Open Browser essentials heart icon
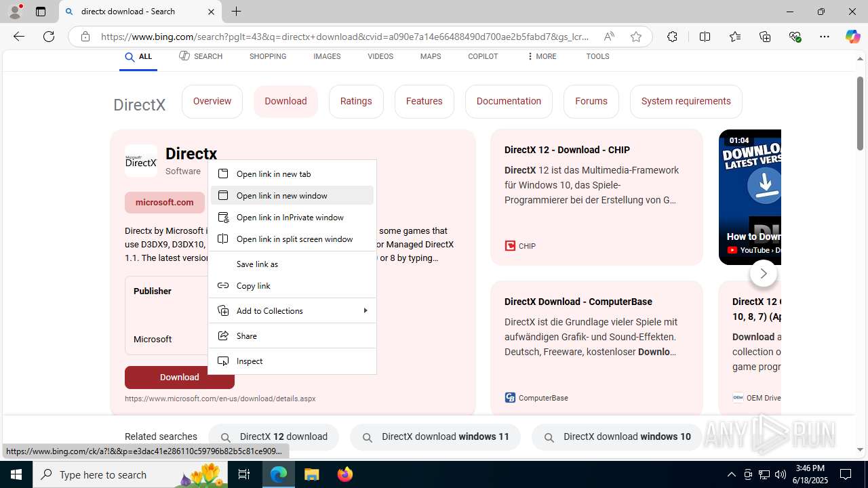This screenshot has height=488, width=868. coord(795,37)
